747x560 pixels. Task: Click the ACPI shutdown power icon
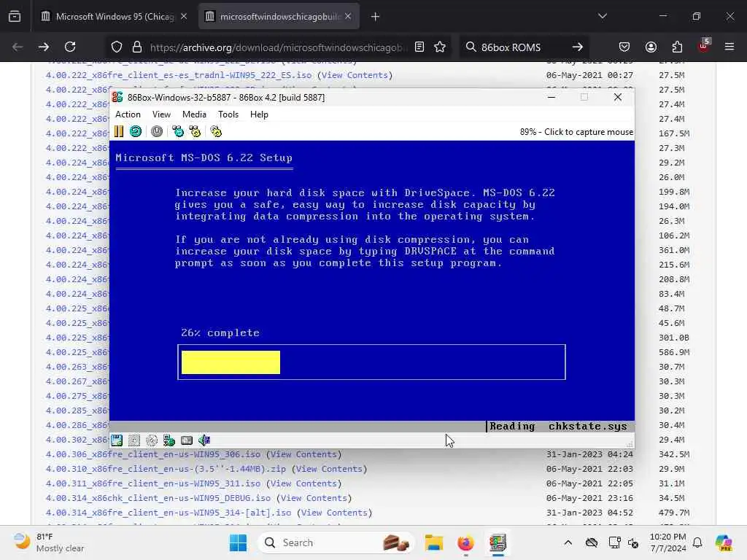tap(157, 131)
